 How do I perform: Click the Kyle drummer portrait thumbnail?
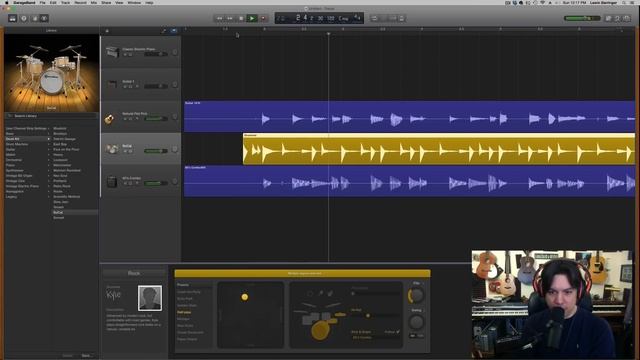(x=150, y=298)
